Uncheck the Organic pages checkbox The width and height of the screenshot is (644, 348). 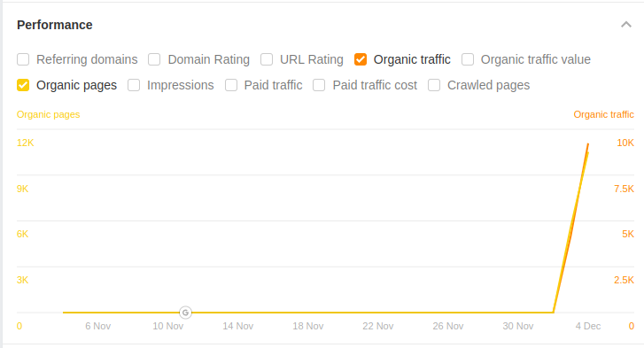tap(23, 85)
